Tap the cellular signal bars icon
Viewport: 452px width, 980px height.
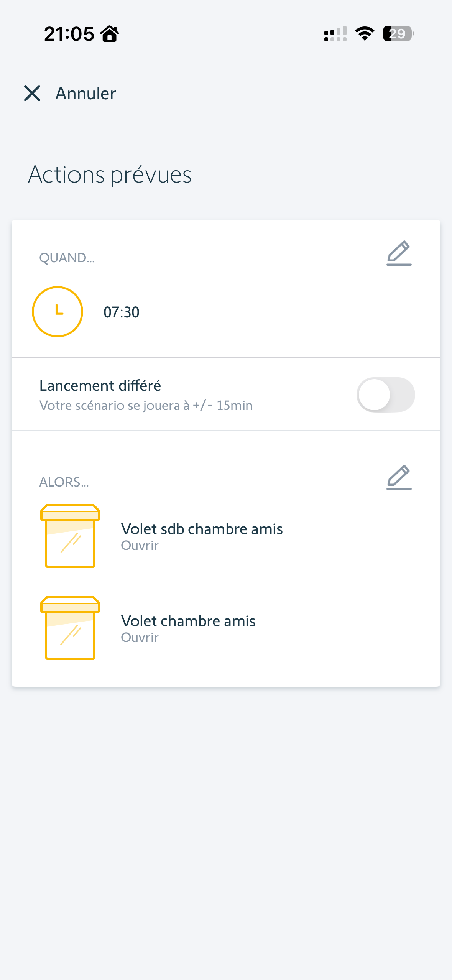point(335,34)
